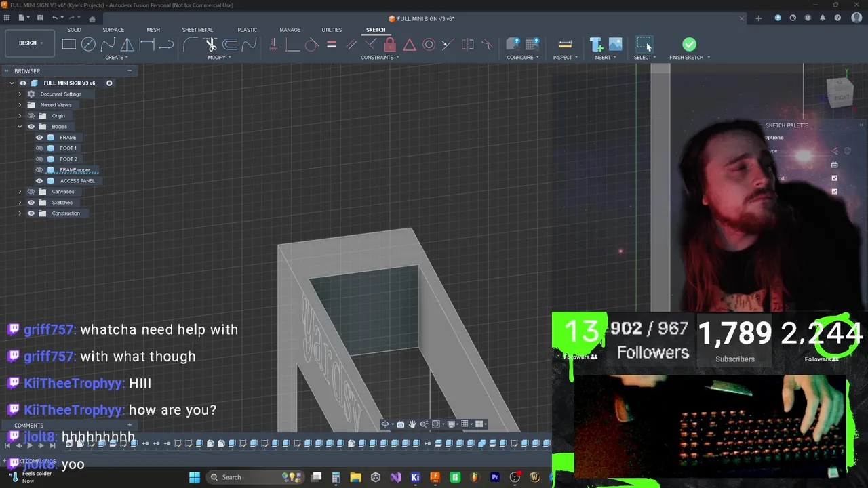Open the INSERT menu label
868x488 pixels.
pyautogui.click(x=605, y=58)
